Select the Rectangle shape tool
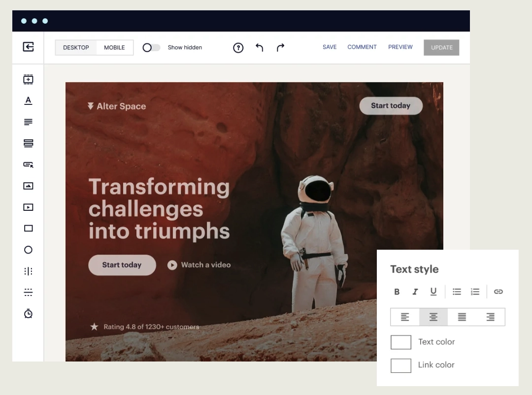Viewport: 532px width, 395px height. pos(28,228)
